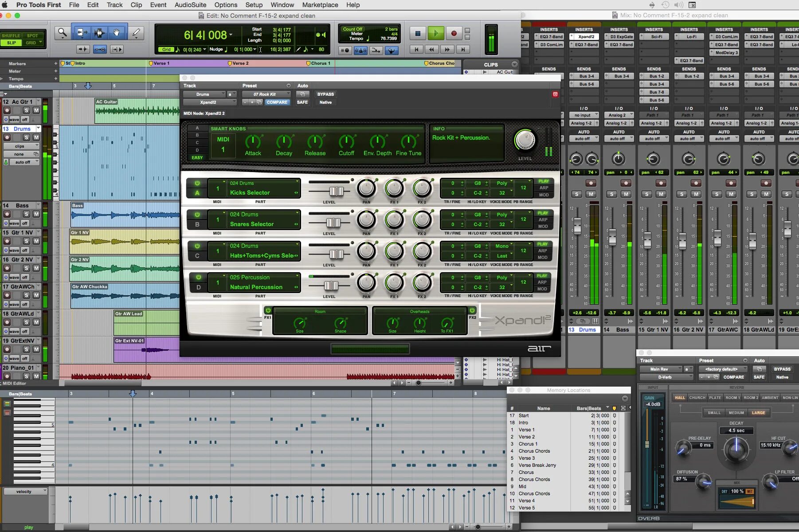Click the Xpand!2 BYPASS button
The image size is (799, 532).
[325, 94]
